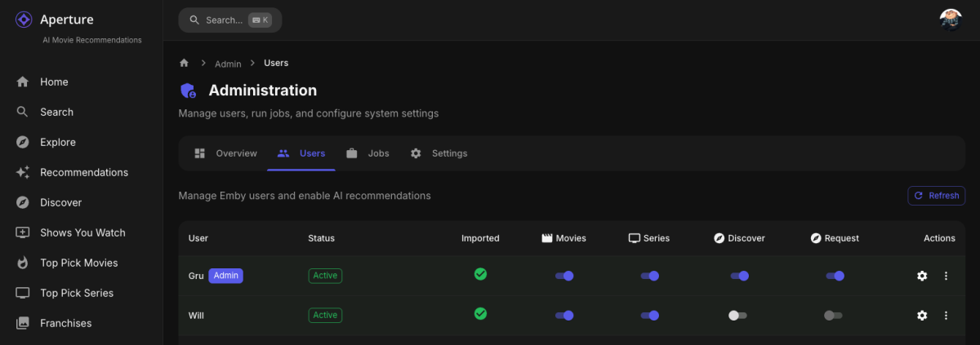Click the home breadcrumb icon

pos(184,63)
